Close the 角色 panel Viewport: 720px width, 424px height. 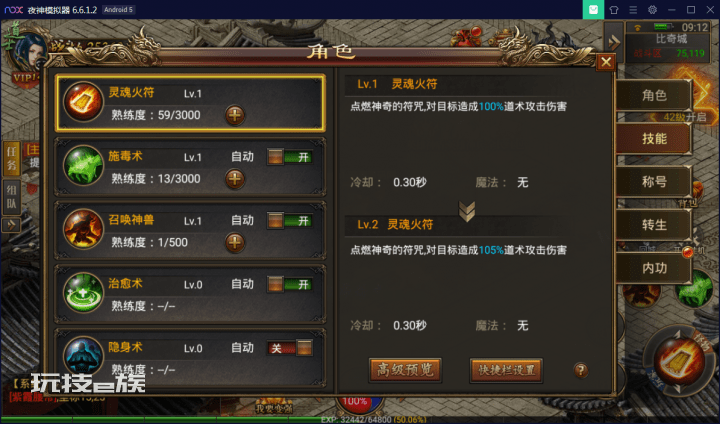point(606,62)
